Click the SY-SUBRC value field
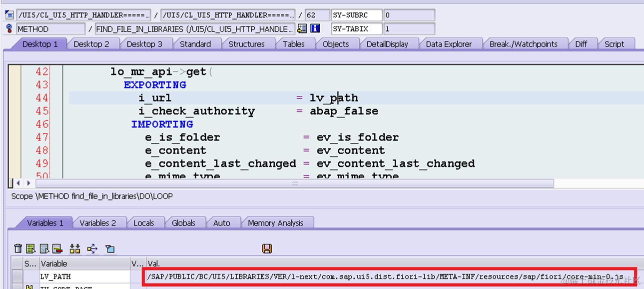 409,15
